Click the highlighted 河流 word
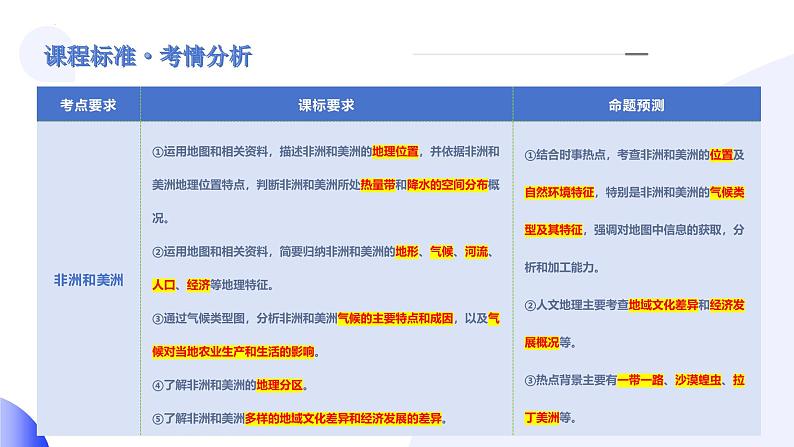 tap(476, 252)
